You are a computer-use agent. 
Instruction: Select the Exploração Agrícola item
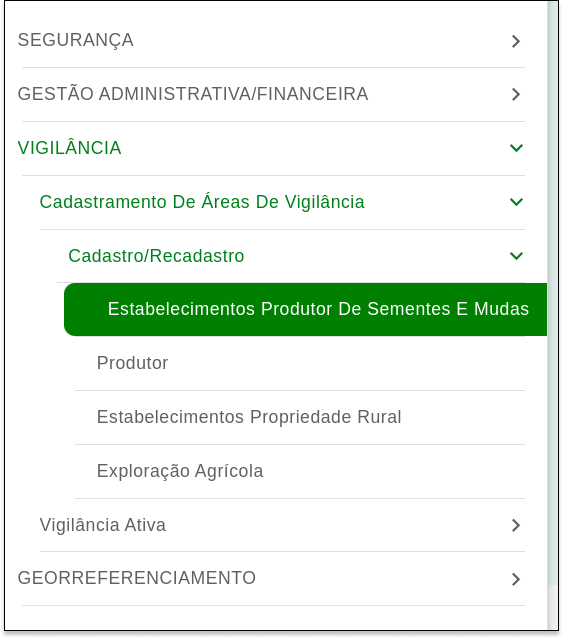point(180,471)
